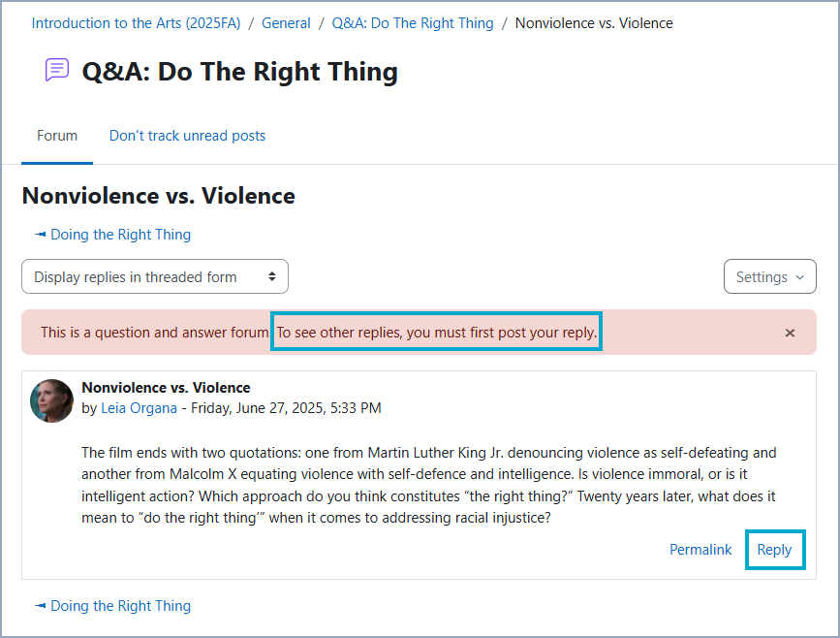Click the 'Nonviolence vs. Violence' breadcrumb text
This screenshot has width=840, height=638.
(x=593, y=22)
